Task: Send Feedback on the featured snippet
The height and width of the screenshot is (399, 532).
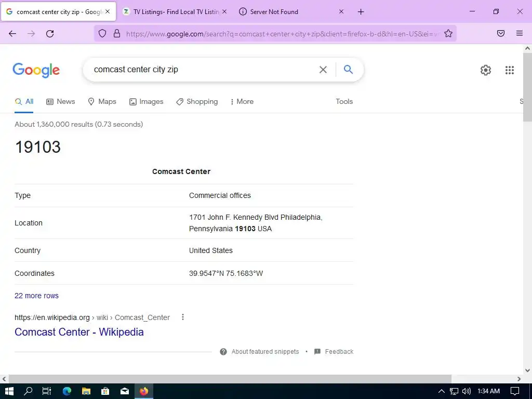Action: tap(334, 352)
